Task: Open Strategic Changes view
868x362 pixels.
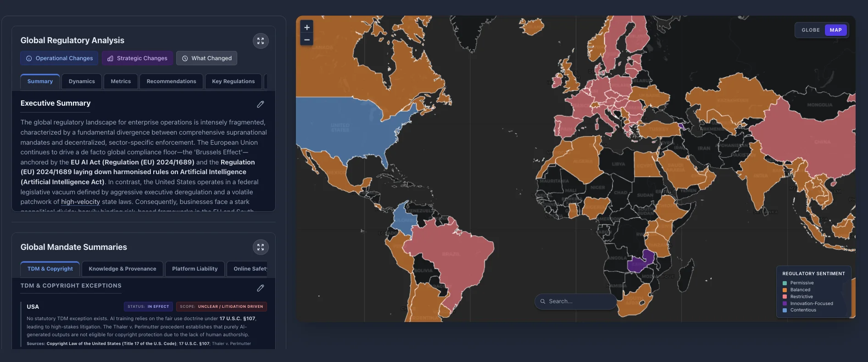Action: tap(137, 58)
